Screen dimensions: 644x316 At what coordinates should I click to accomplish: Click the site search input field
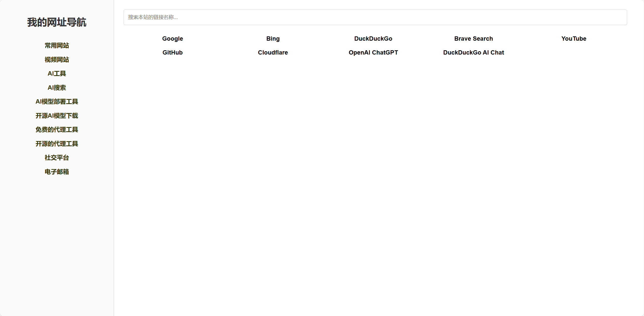[x=375, y=17]
